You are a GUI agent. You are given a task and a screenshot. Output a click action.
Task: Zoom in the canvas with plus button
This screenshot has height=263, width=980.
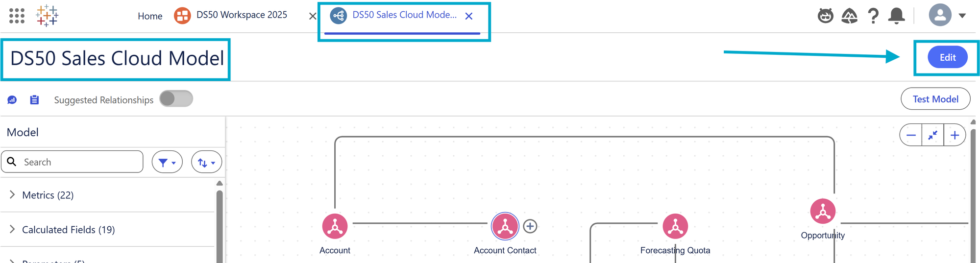pos(955,135)
